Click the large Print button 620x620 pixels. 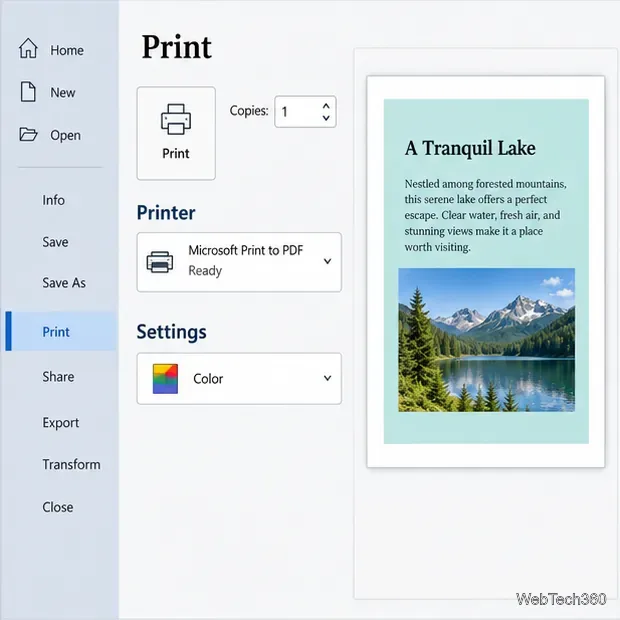pyautogui.click(x=176, y=133)
